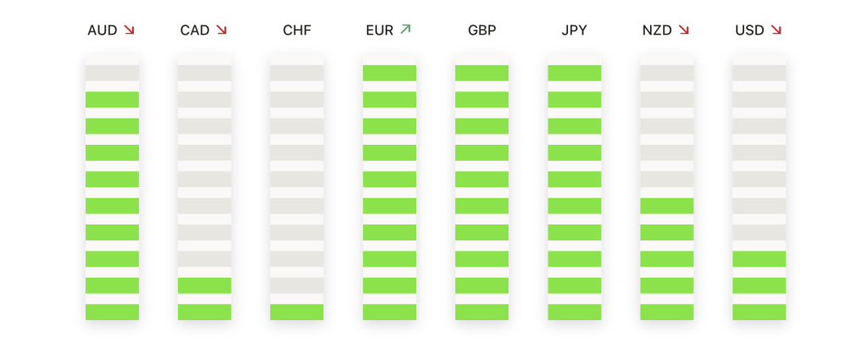Screen dimensions: 868x348
Task: Select the AUD currency label
Action: click(x=103, y=30)
